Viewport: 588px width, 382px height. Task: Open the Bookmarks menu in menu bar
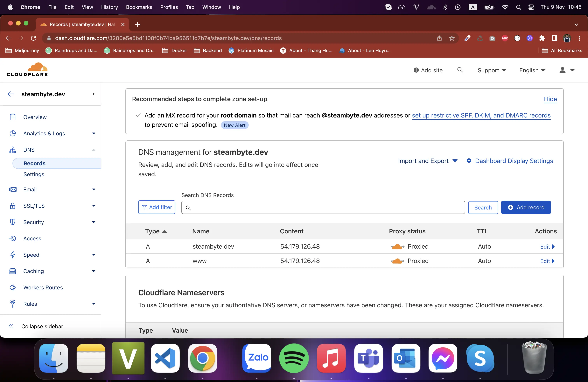tap(139, 7)
